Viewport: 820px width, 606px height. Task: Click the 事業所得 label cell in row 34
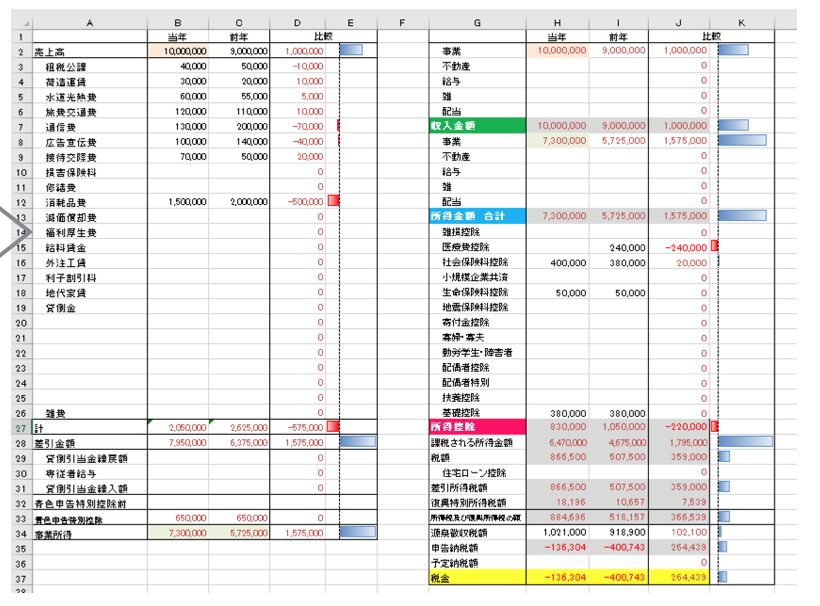tap(90, 533)
